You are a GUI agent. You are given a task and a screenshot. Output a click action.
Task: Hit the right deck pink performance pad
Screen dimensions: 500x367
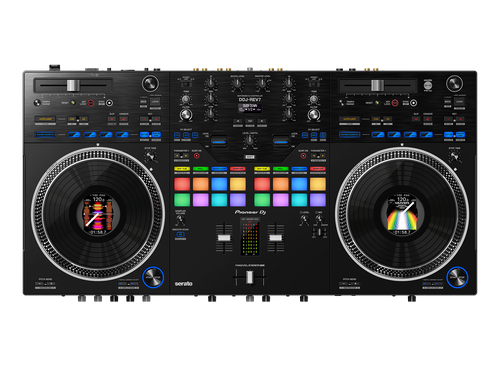tap(281, 200)
